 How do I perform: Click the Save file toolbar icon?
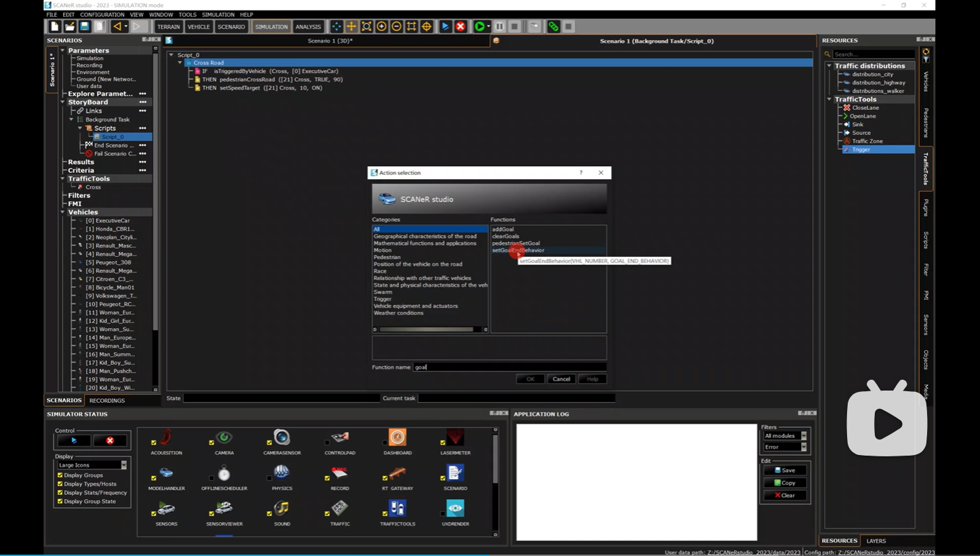(85, 26)
